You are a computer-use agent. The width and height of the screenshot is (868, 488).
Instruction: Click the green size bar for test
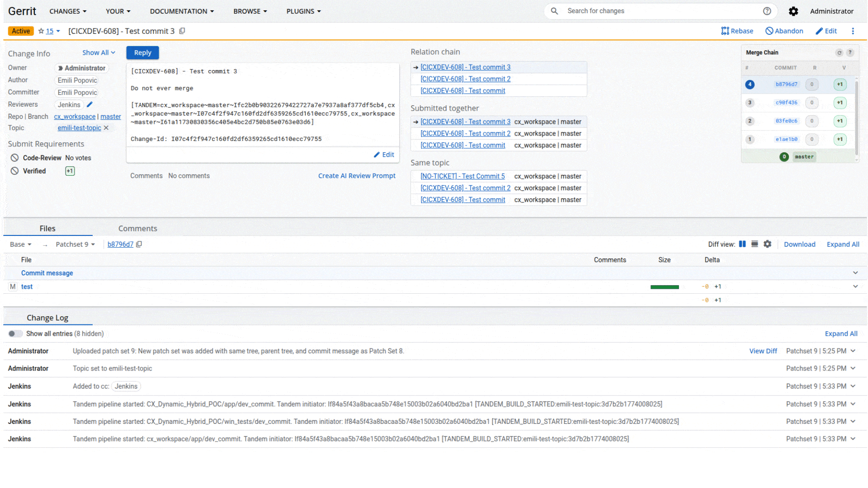point(665,287)
